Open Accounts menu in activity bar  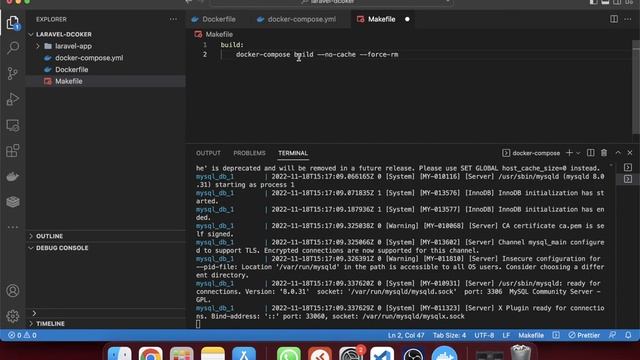point(13,291)
